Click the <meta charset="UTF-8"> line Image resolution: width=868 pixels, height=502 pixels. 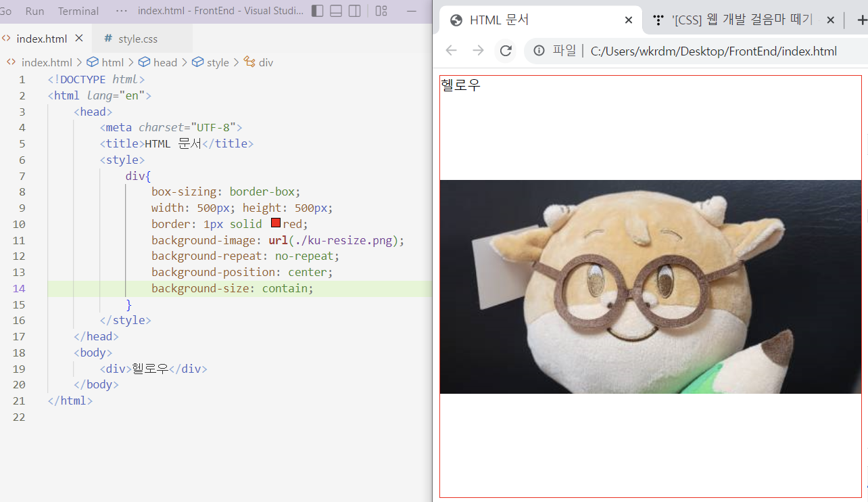pyautogui.click(x=170, y=127)
